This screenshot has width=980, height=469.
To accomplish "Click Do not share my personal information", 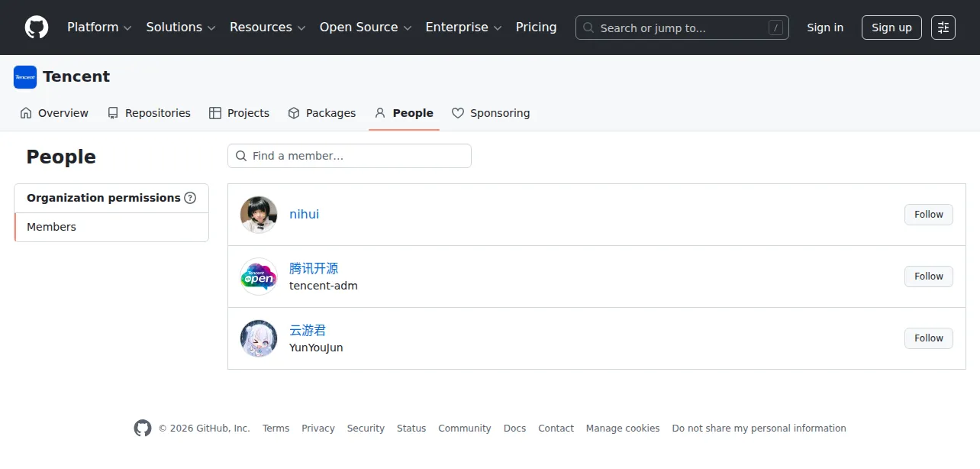I will pyautogui.click(x=759, y=429).
